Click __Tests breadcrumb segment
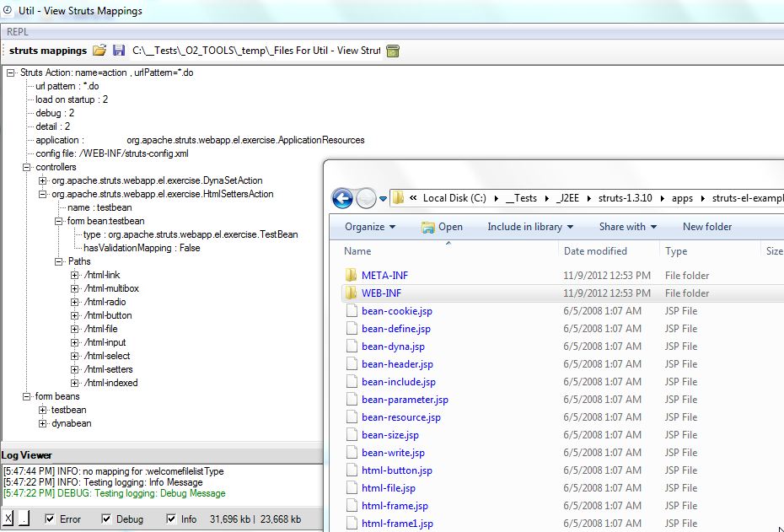The image size is (784, 532). pos(522,198)
